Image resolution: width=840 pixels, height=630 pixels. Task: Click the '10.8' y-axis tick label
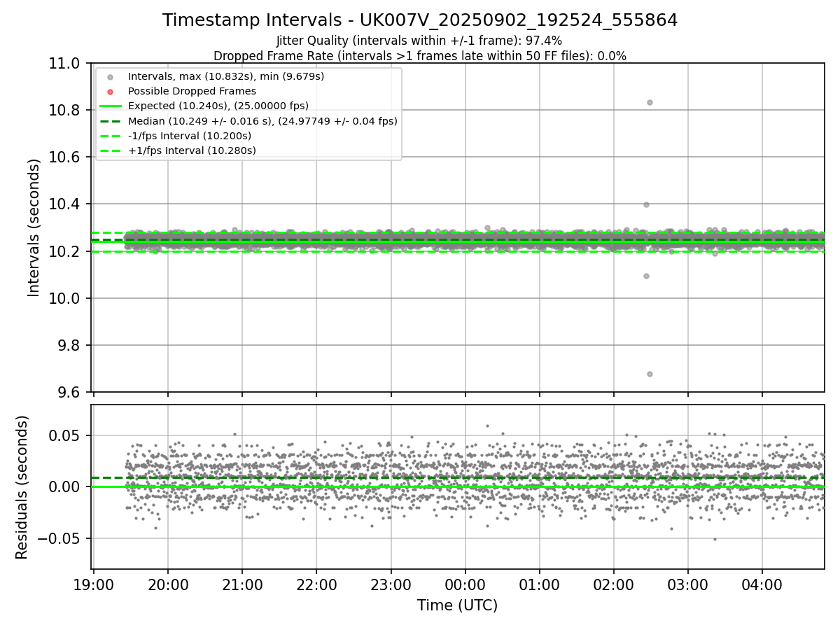point(64,110)
